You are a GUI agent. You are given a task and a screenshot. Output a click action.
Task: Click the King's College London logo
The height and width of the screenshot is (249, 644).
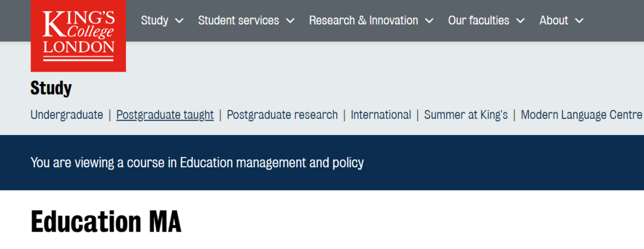click(x=78, y=35)
